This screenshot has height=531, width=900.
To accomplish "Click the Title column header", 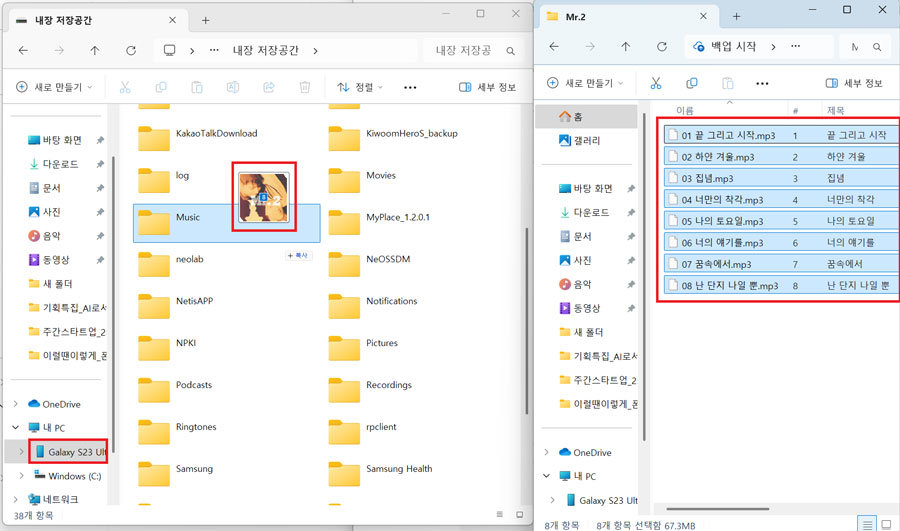I will tap(836, 110).
